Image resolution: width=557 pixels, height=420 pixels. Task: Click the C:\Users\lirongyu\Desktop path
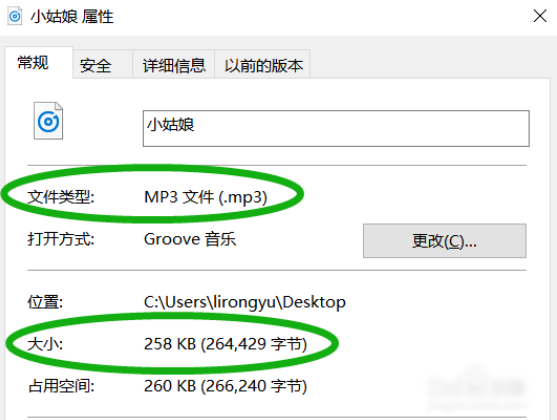tap(244, 302)
